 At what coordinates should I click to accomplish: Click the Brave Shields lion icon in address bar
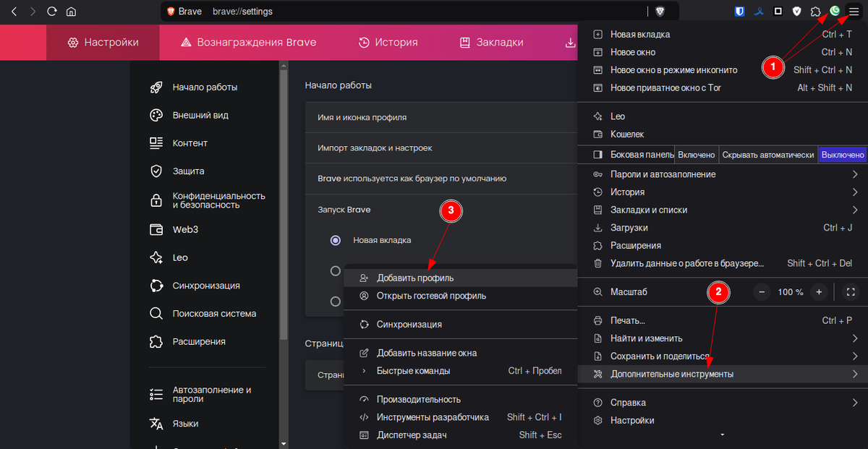point(660,12)
